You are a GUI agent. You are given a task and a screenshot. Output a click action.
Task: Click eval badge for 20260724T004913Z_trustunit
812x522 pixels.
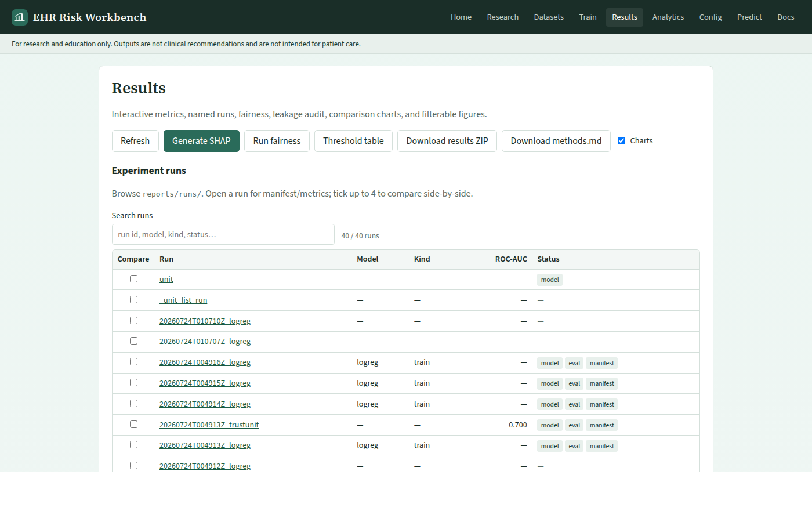pos(574,425)
